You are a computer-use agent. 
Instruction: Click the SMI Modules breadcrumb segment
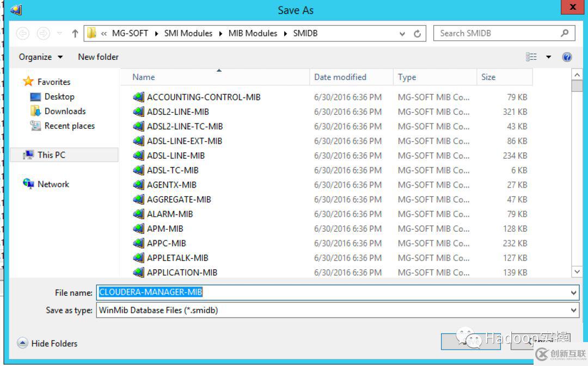[188, 33]
